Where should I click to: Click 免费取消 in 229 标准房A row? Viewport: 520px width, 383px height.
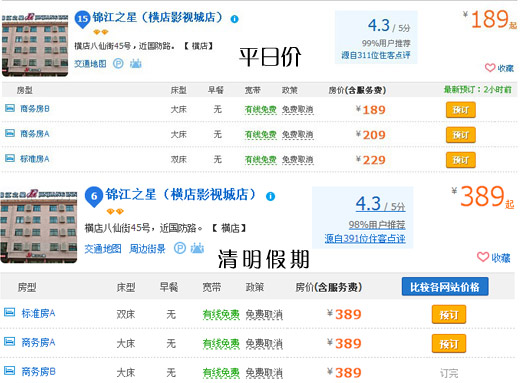[x=298, y=159]
